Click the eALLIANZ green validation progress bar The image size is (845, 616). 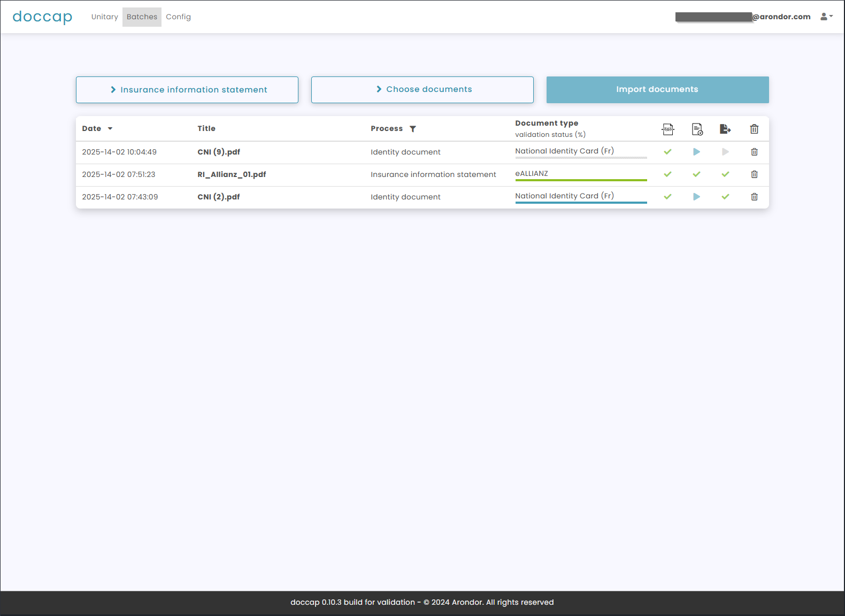coord(581,180)
